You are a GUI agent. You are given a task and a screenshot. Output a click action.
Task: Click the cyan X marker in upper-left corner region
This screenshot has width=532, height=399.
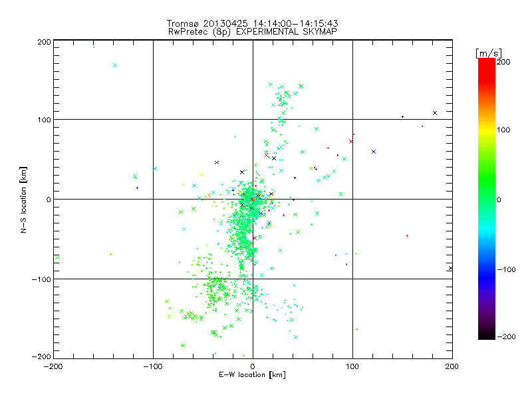click(115, 65)
